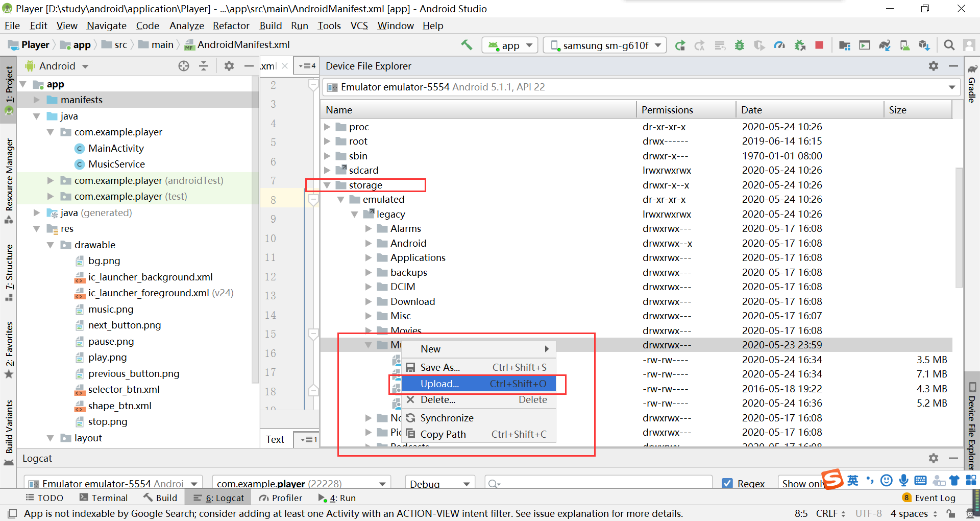
Task: Open New submenu in context menu
Action: (x=478, y=349)
